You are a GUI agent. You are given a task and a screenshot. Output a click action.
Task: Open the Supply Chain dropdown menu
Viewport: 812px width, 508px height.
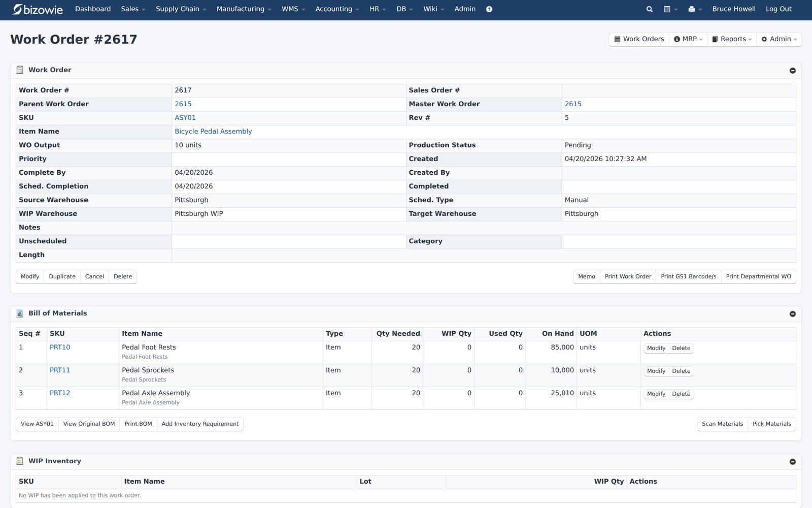[181, 9]
